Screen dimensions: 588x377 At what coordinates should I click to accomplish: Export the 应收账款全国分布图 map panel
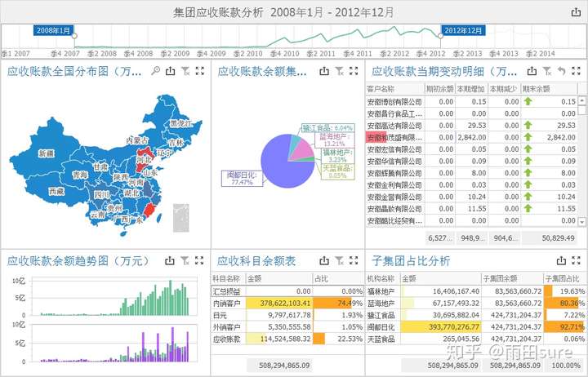[170, 70]
